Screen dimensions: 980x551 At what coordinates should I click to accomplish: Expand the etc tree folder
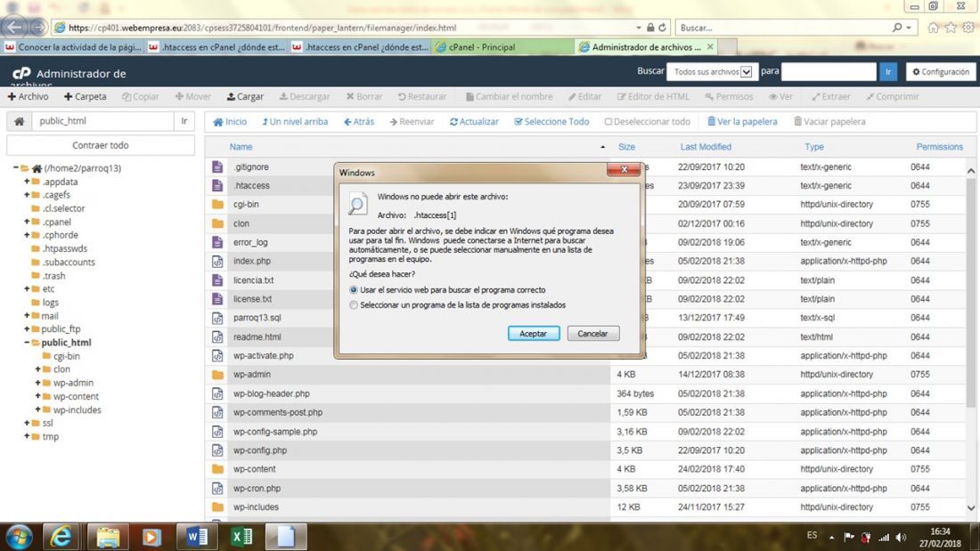click(x=27, y=288)
